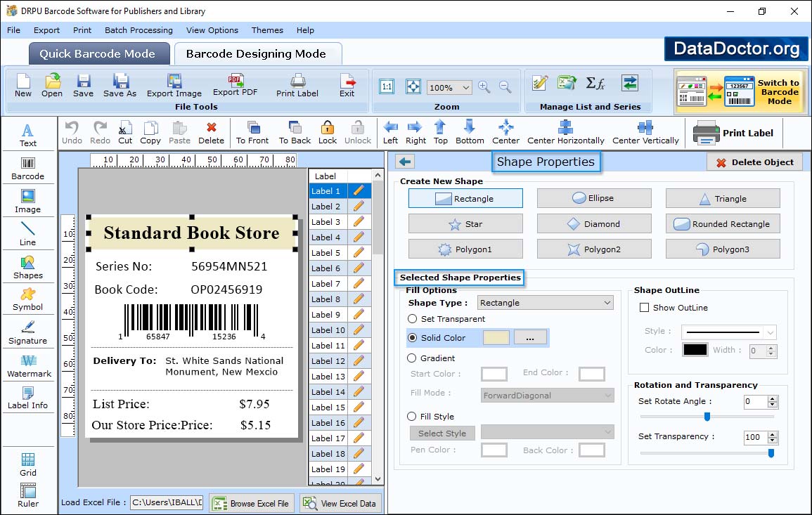The width and height of the screenshot is (812, 515).
Task: Switch to the Barcode Designing Mode tab
Action: (x=257, y=54)
